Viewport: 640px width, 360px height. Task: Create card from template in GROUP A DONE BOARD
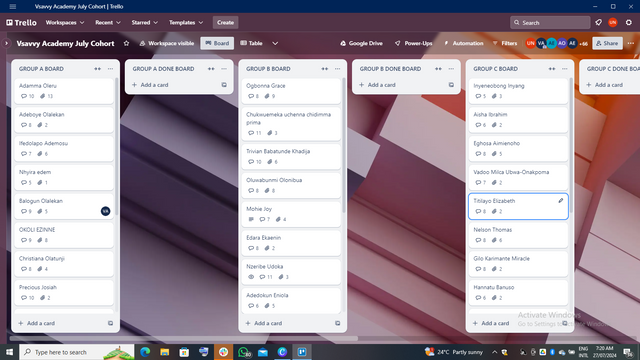[x=224, y=85]
